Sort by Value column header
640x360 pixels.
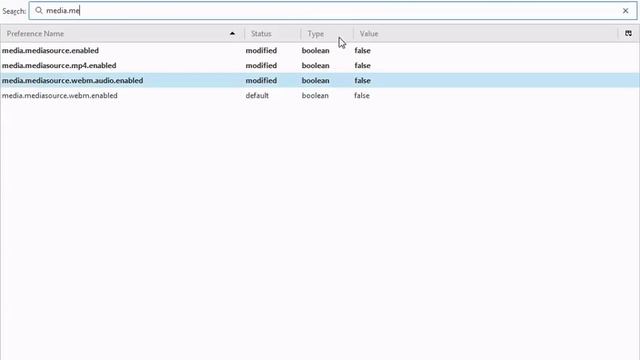tap(486, 33)
